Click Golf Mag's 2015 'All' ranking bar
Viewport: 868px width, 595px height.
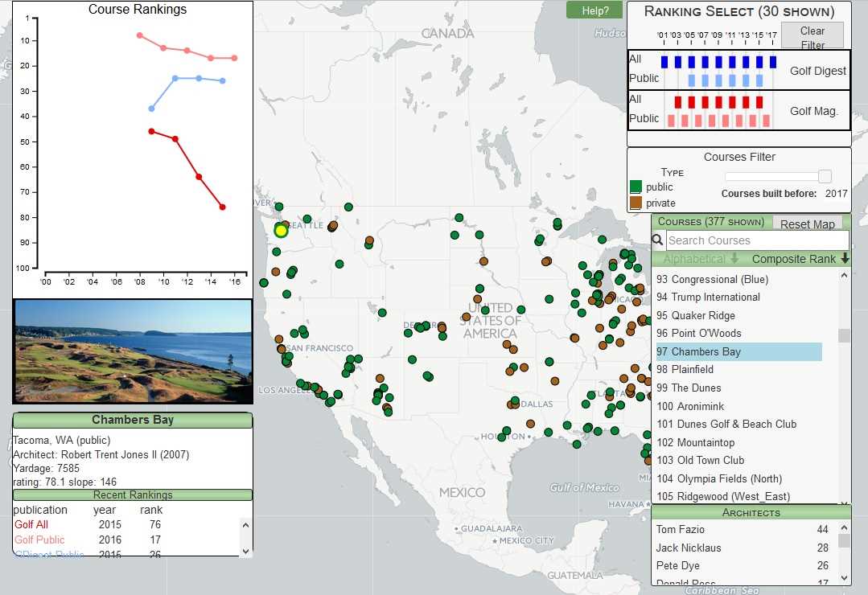tap(759, 102)
